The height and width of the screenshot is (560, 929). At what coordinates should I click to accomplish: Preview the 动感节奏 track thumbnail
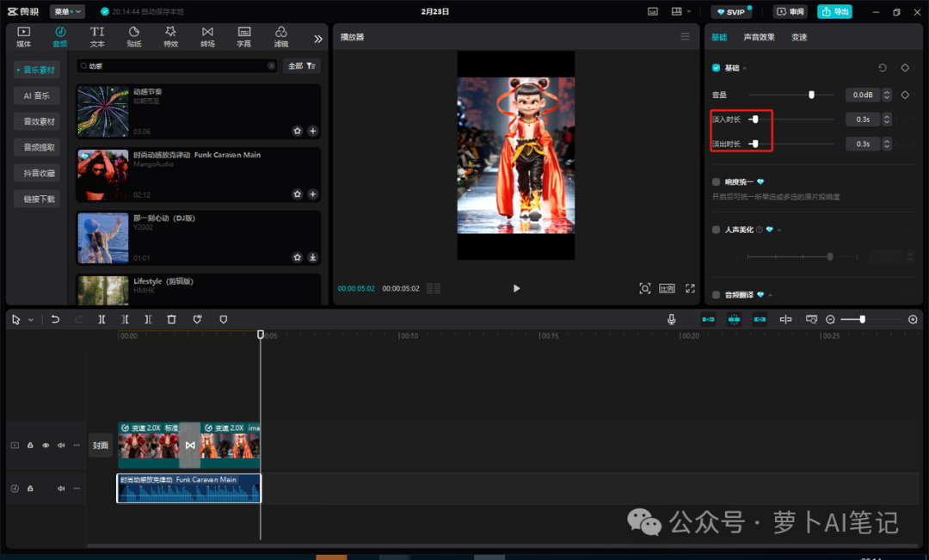[x=103, y=112]
